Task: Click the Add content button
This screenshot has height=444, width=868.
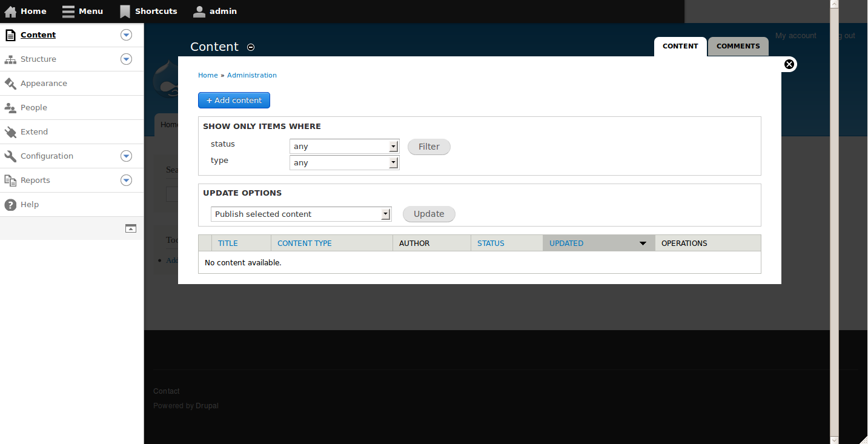Action: tap(234, 100)
